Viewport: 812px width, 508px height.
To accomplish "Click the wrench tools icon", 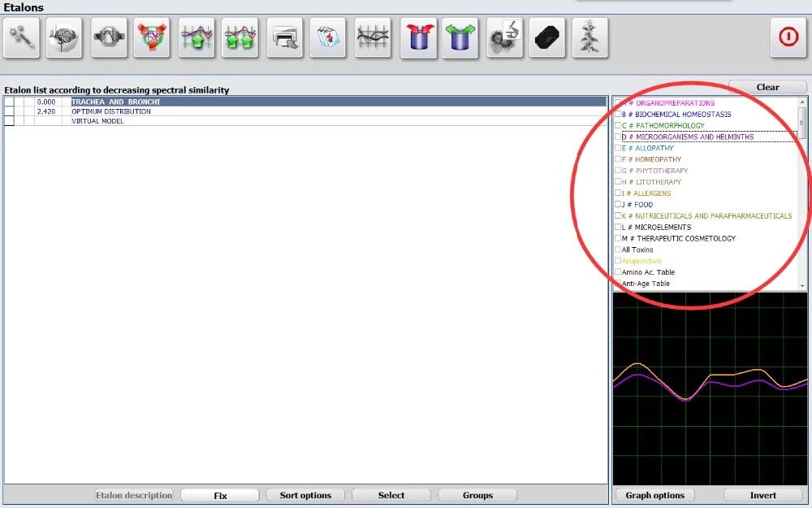I will [21, 38].
